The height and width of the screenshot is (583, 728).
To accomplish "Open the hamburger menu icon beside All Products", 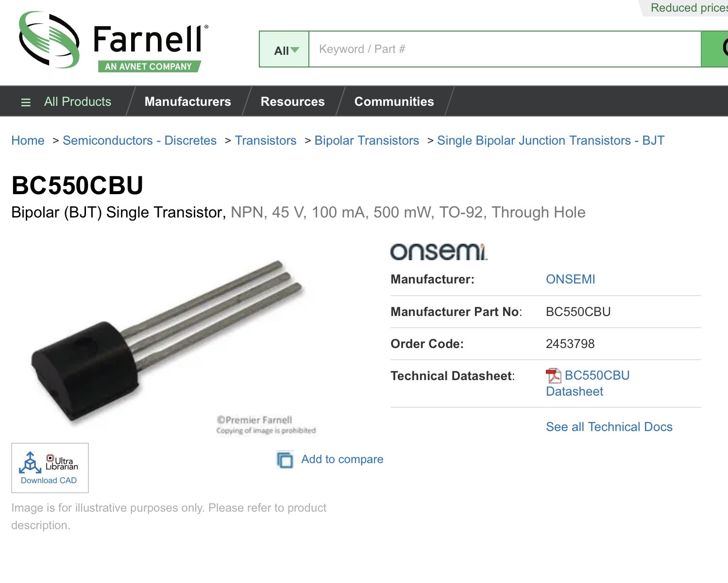I will 26,102.
